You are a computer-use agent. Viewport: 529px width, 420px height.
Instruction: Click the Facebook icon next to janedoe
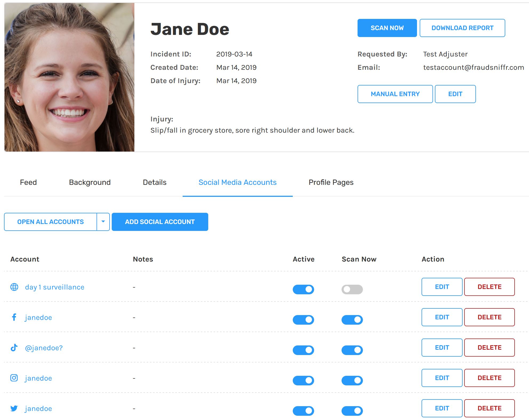pos(14,317)
